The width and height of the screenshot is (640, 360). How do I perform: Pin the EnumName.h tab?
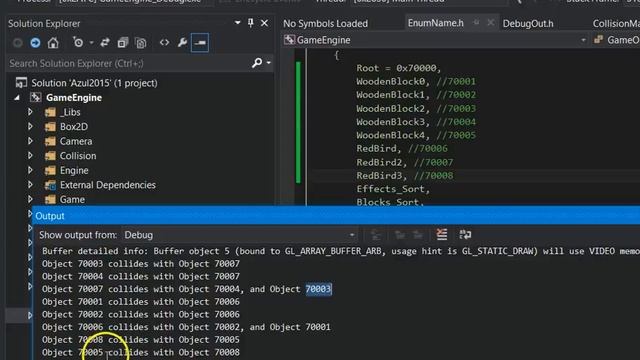pyautogui.click(x=476, y=23)
